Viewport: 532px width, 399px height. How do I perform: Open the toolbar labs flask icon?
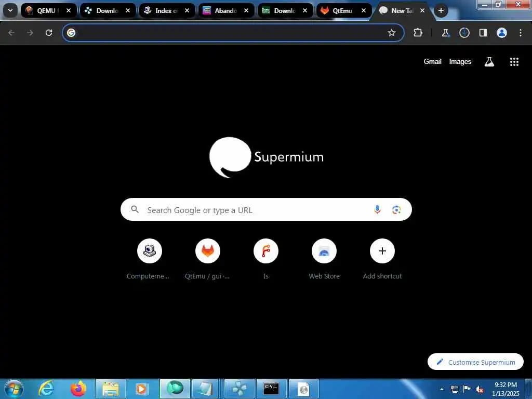coord(445,33)
